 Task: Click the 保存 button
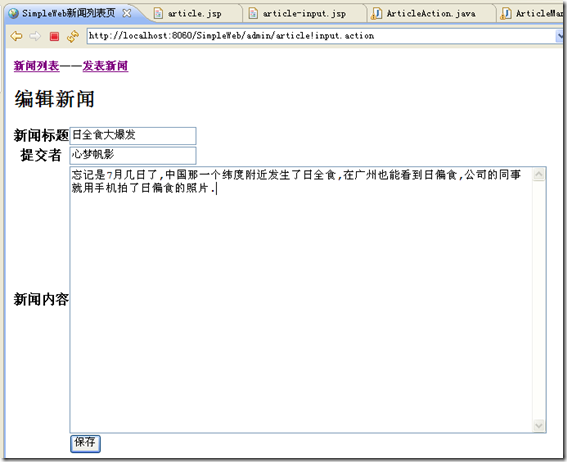click(85, 444)
